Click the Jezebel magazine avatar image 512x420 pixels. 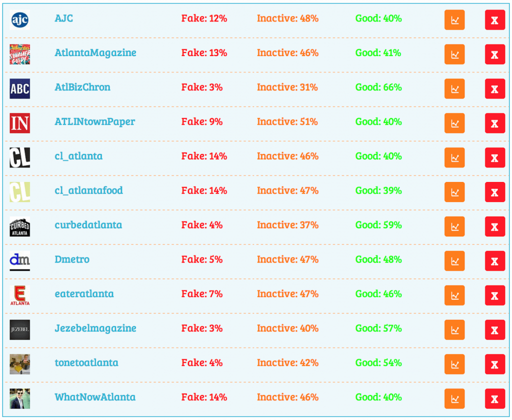point(19,330)
